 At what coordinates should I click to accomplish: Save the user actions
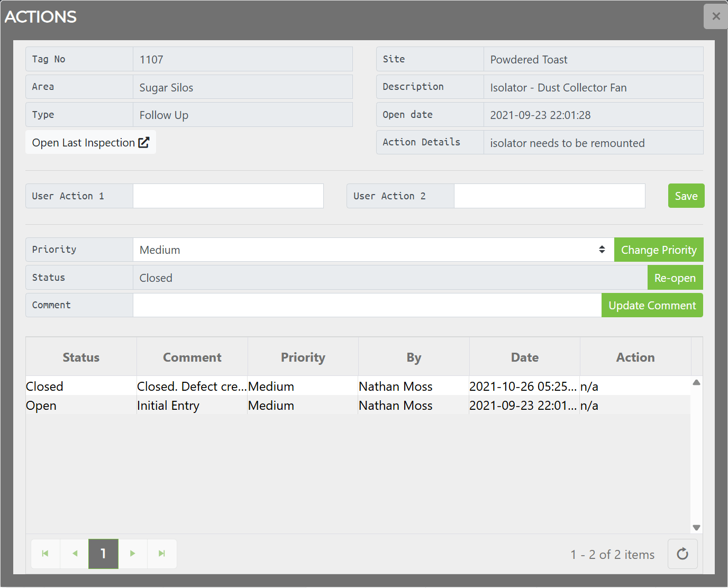686,196
